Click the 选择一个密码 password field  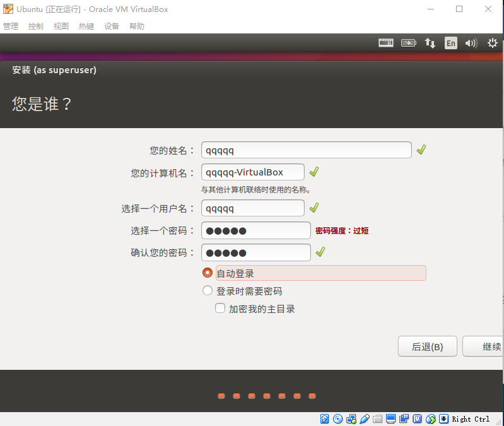256,230
